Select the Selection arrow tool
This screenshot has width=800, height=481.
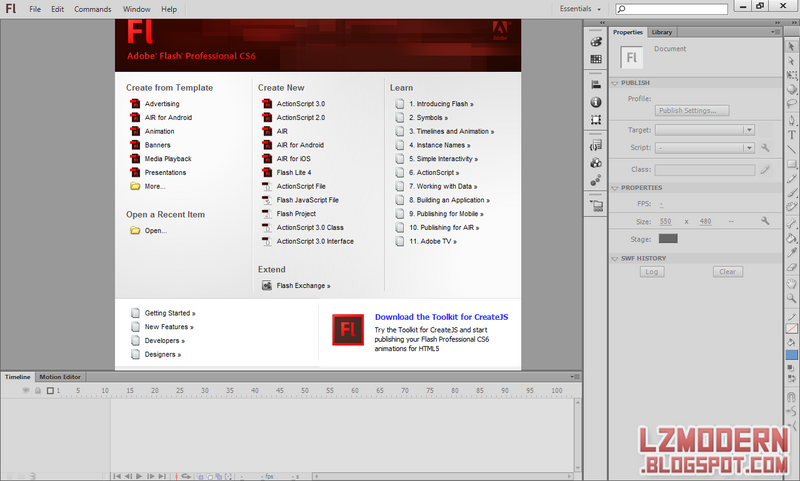click(791, 46)
